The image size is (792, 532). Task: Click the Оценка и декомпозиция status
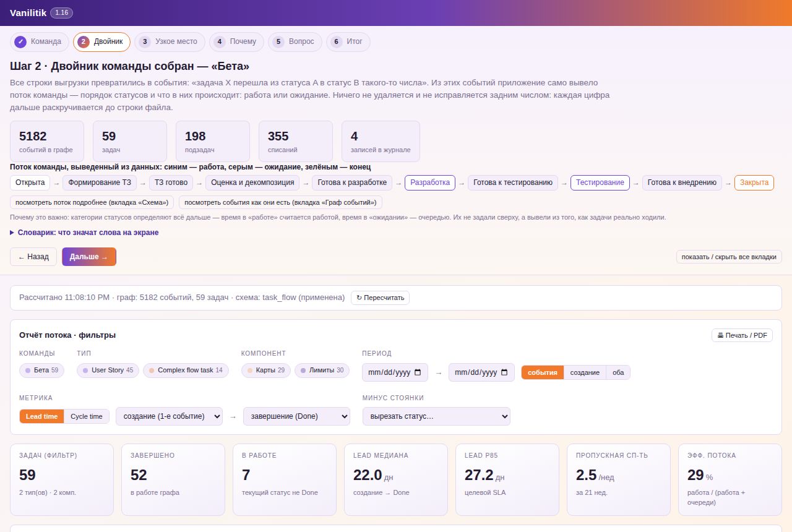[x=252, y=182]
